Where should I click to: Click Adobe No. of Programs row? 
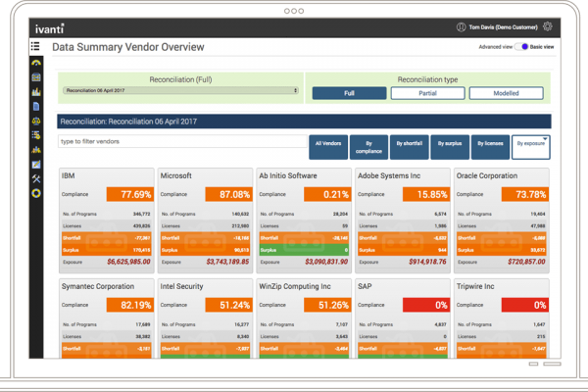point(403,214)
